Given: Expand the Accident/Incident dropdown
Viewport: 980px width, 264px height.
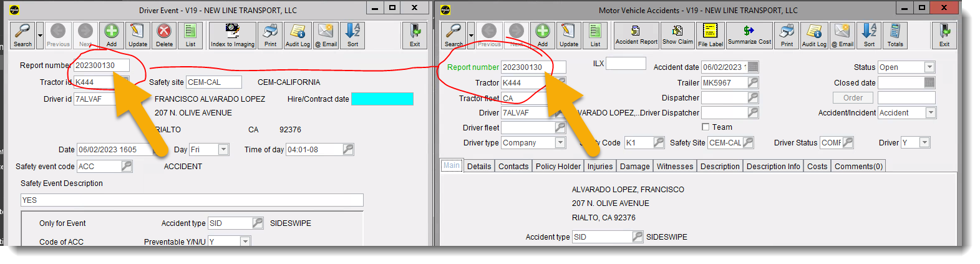Looking at the screenshot, I should pos(931,112).
